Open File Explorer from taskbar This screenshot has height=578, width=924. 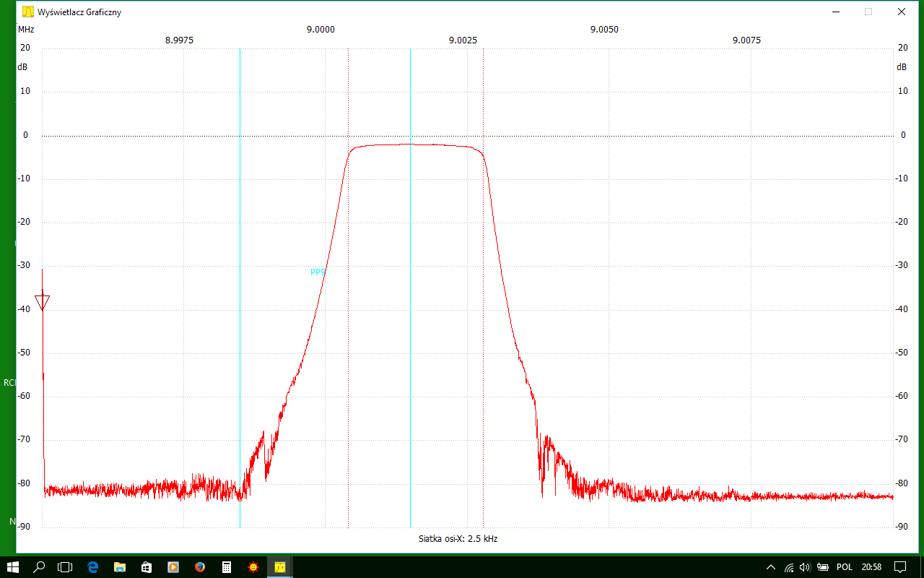(x=119, y=567)
